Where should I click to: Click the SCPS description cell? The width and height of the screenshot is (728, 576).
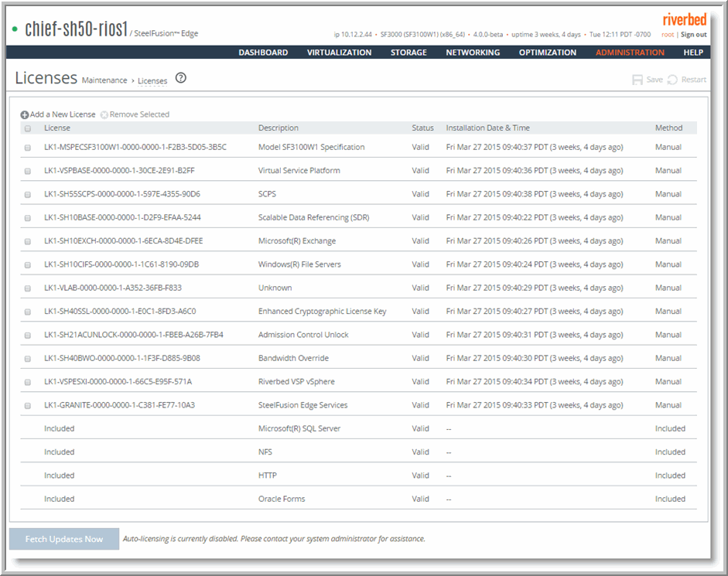pos(267,194)
